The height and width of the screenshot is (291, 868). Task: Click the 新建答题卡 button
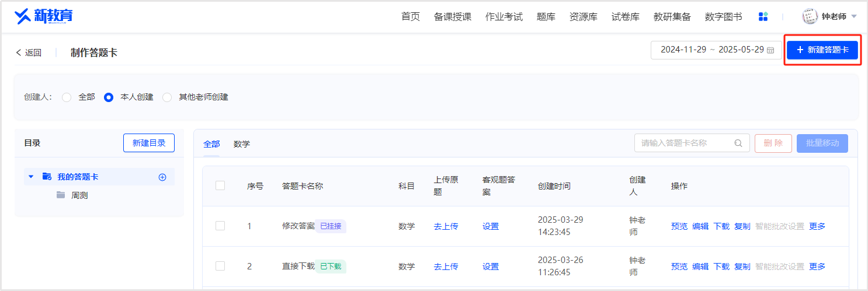(x=822, y=50)
